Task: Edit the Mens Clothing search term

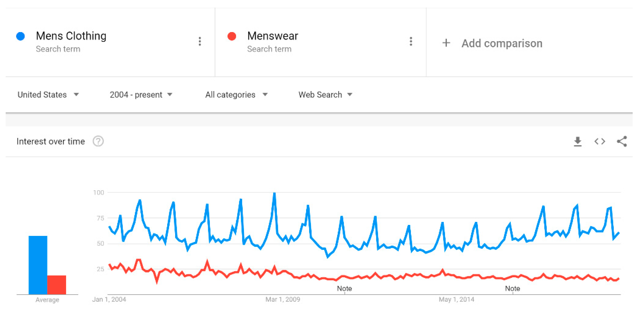Action: 71,36
